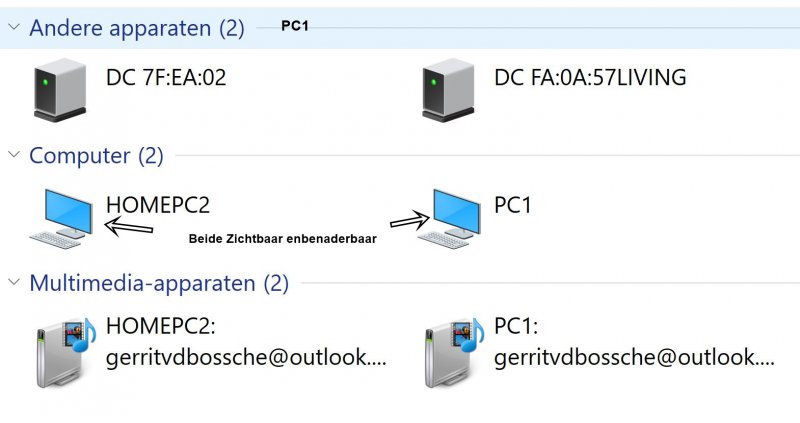
Task: Click the PC1 computer name label
Action: coord(513,205)
